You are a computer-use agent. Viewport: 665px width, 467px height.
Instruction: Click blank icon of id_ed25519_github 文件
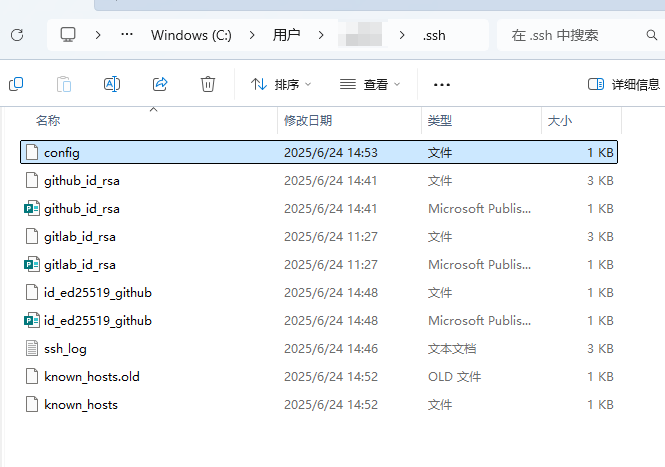[32, 292]
